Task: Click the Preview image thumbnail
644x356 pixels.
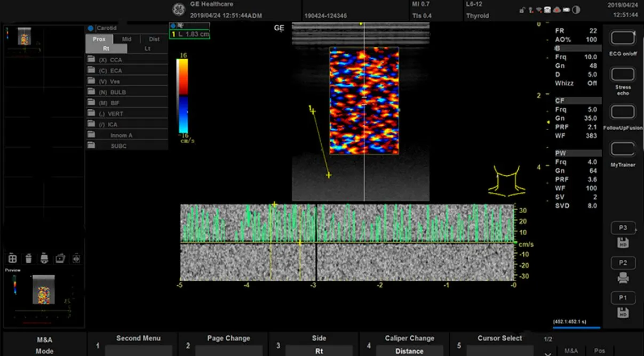Action: tap(43, 290)
